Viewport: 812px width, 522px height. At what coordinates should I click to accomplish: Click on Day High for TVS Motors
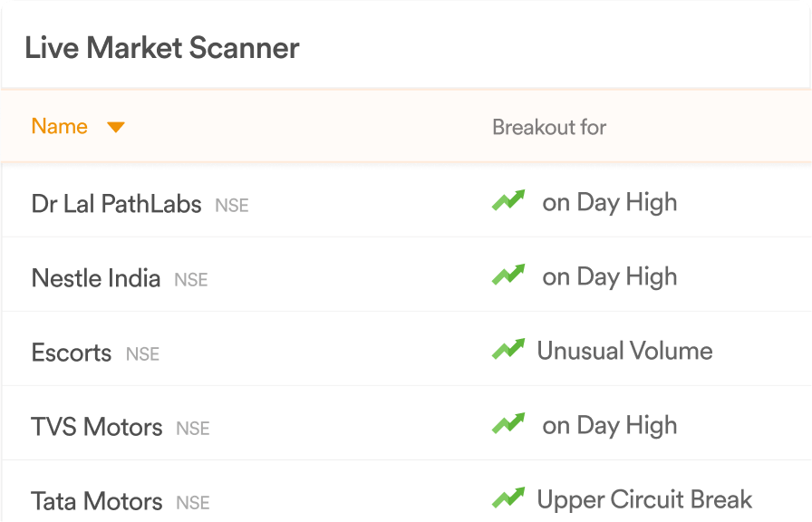[x=610, y=426]
